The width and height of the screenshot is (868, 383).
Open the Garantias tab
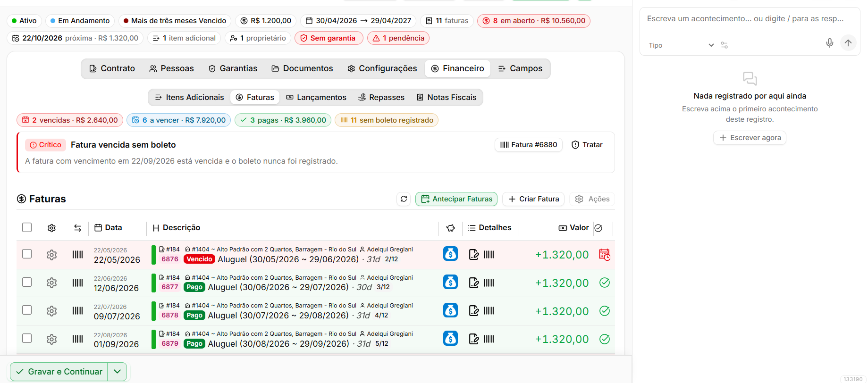(x=233, y=68)
